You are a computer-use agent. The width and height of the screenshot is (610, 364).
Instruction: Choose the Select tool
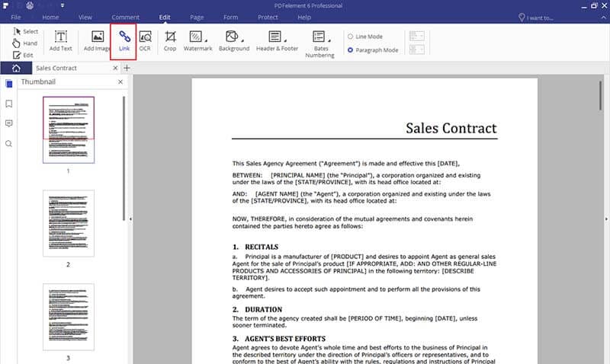(x=25, y=31)
